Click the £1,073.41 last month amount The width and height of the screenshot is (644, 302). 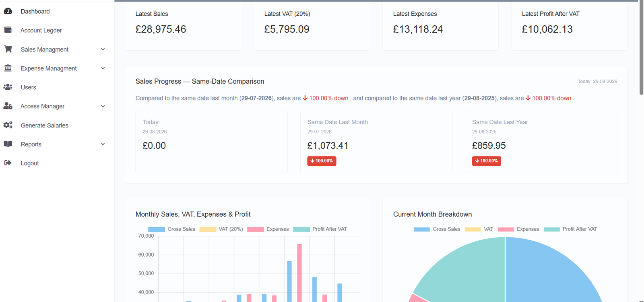(x=328, y=146)
